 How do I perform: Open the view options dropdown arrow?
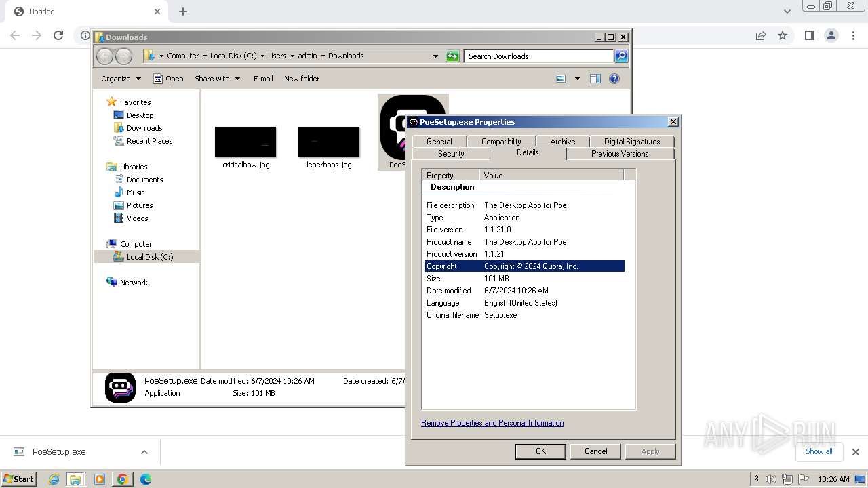(x=577, y=79)
